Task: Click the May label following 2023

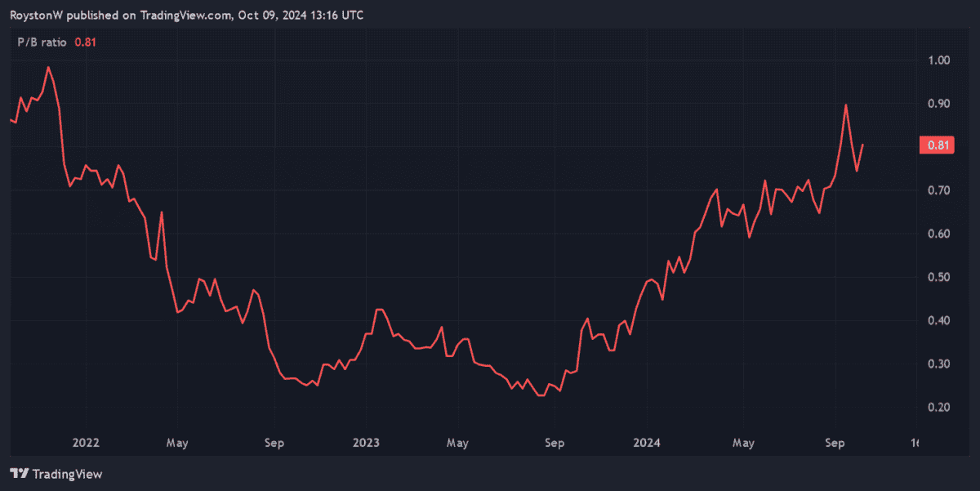Action: [457, 443]
